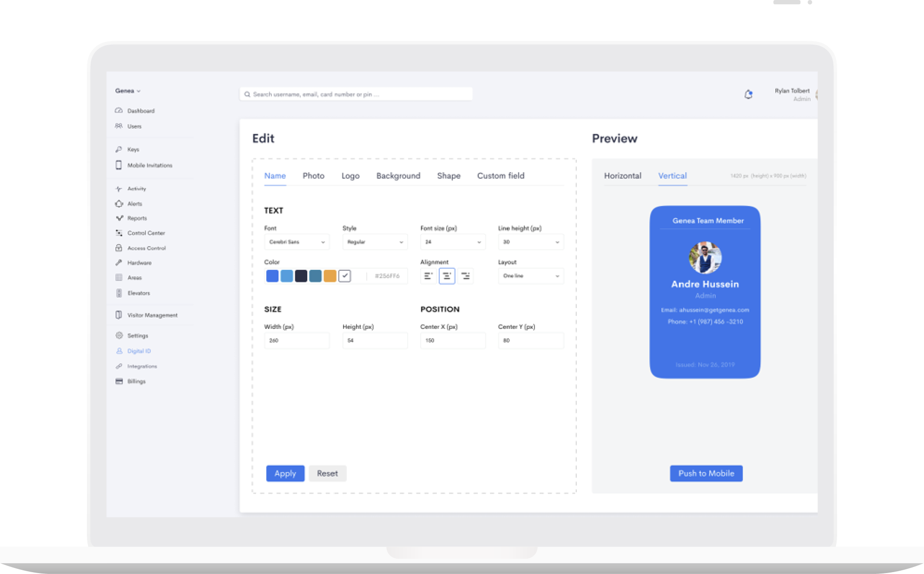Click the Push to Mobile button
This screenshot has width=924, height=574.
[x=706, y=473]
